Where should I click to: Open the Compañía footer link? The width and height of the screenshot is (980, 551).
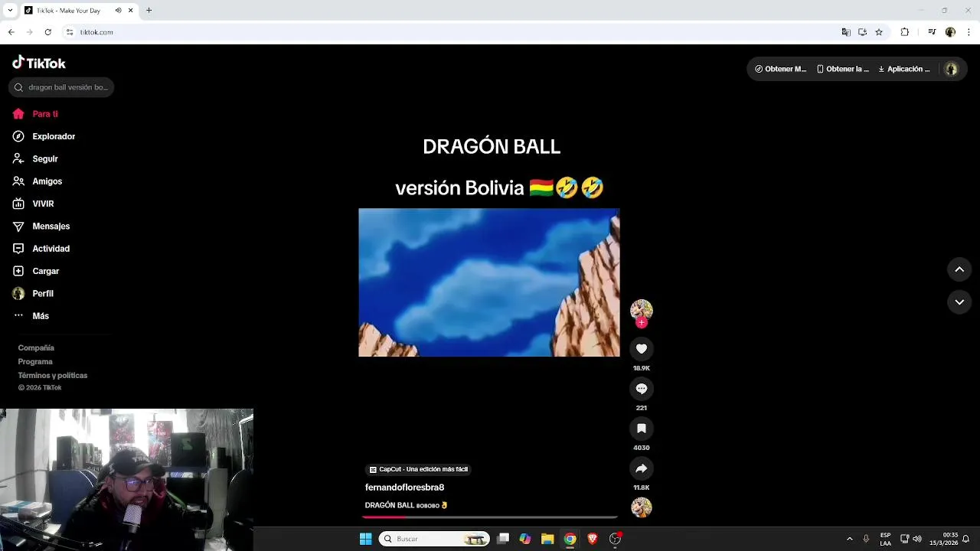click(36, 348)
